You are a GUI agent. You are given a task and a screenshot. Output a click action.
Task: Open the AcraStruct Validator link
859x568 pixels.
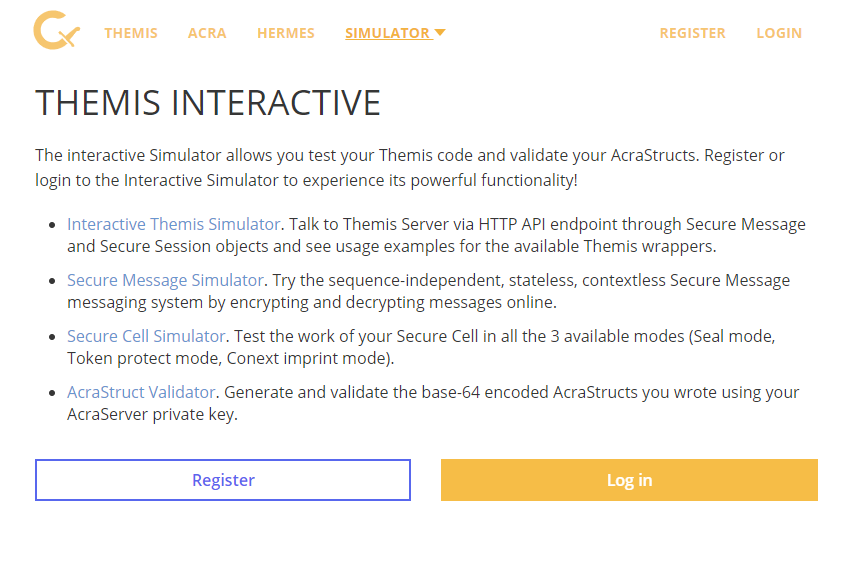[x=141, y=392]
